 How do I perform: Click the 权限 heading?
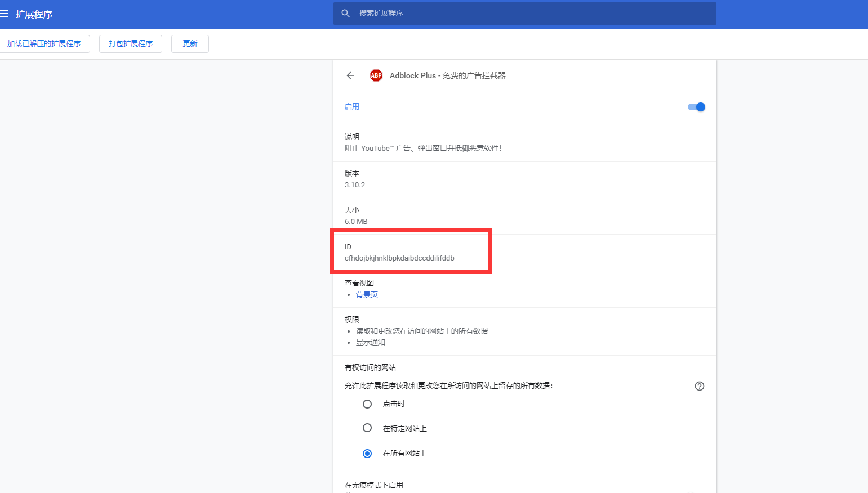352,320
